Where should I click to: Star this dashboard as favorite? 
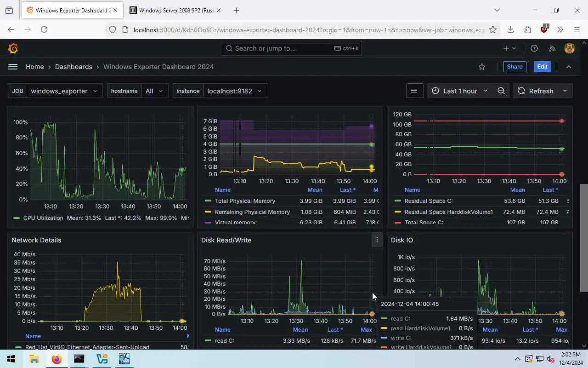click(482, 67)
